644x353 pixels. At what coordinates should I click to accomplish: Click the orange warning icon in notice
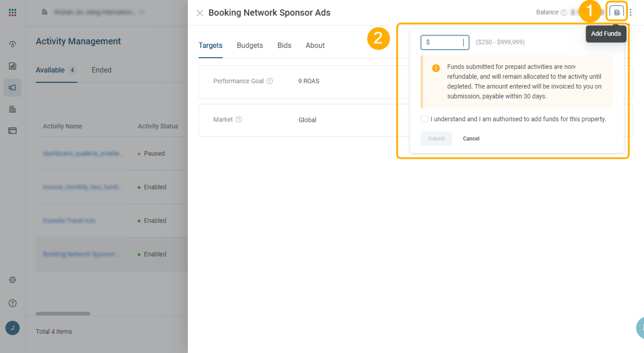436,68
